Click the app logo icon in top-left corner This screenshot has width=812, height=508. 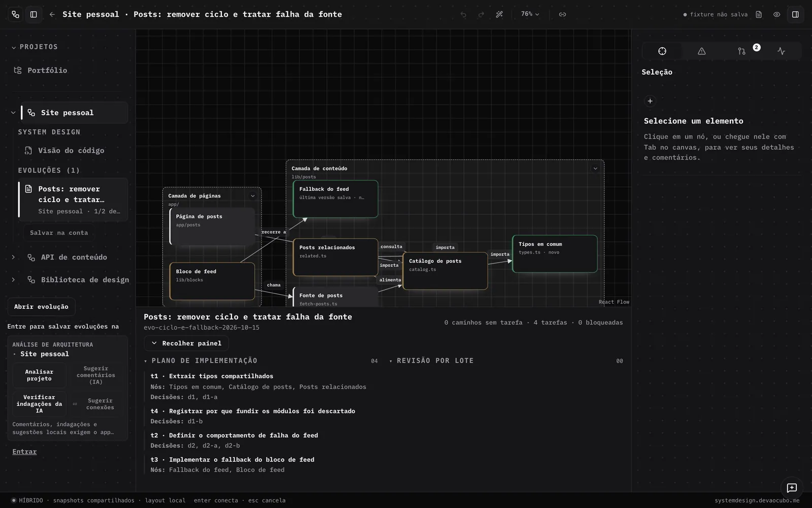coord(15,14)
